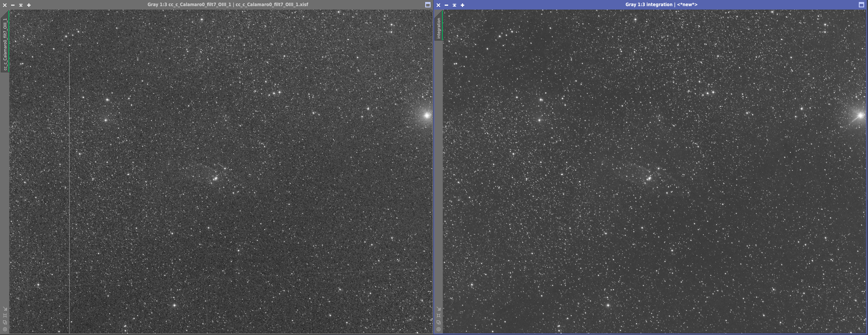Close the integration image window

tap(438, 5)
